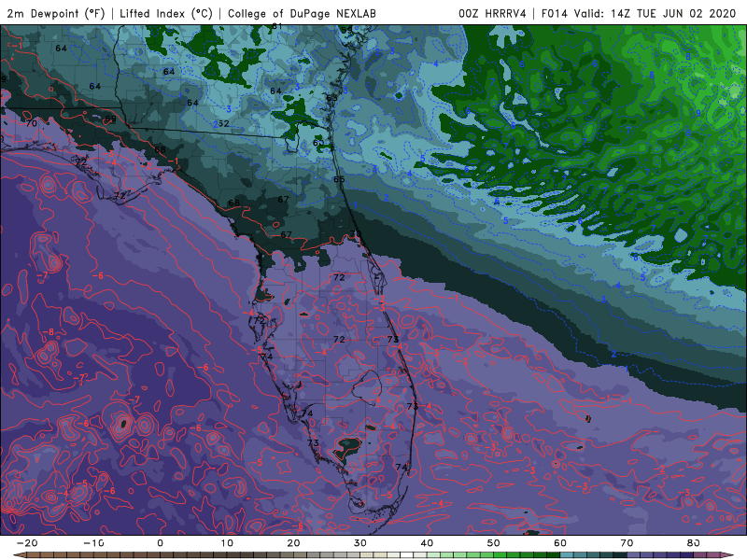Click the dewpoint value 68 on the map
The height and width of the screenshot is (560, 747).
[x=160, y=149]
